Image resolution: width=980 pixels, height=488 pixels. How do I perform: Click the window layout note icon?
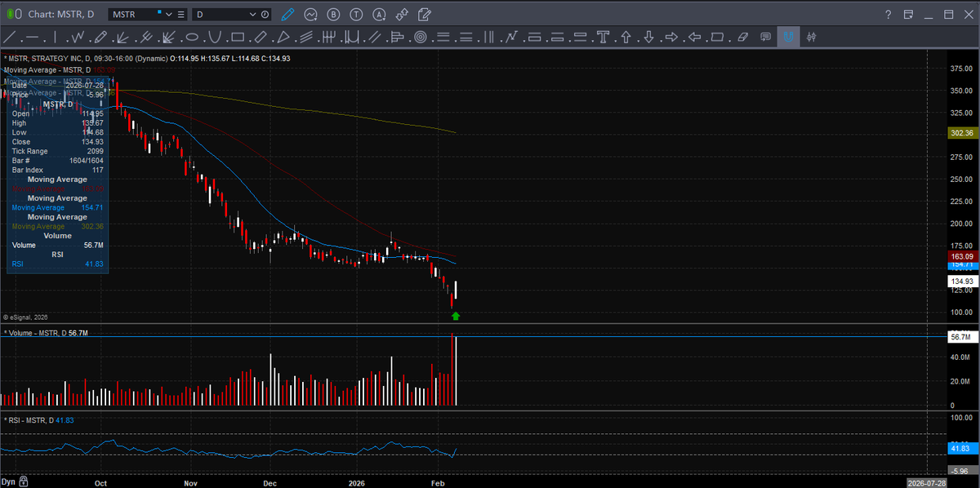pos(908,15)
